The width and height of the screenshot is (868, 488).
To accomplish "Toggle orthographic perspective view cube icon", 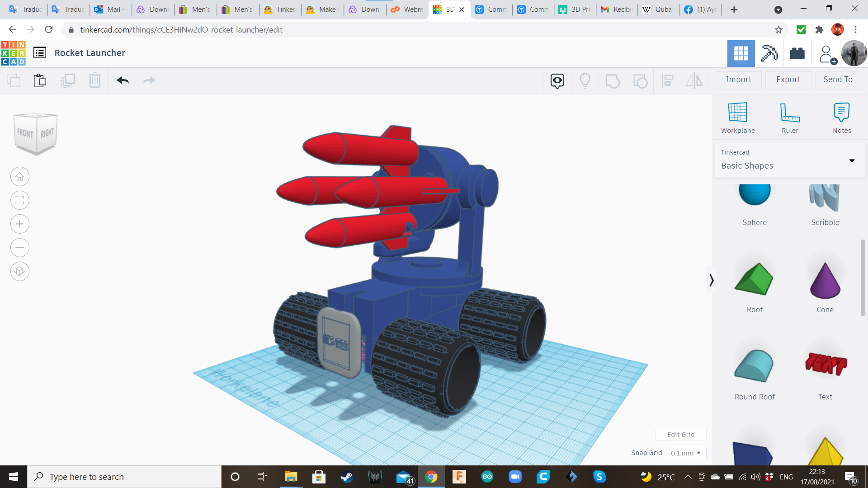I will [20, 272].
